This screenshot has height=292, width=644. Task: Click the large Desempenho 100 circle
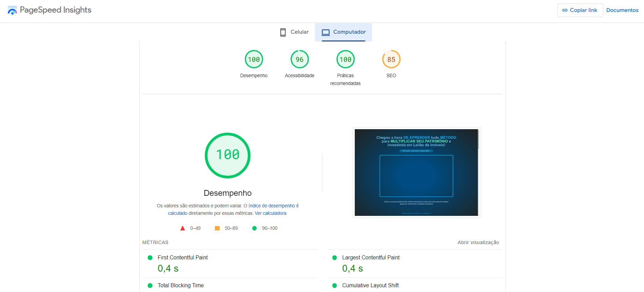click(227, 155)
